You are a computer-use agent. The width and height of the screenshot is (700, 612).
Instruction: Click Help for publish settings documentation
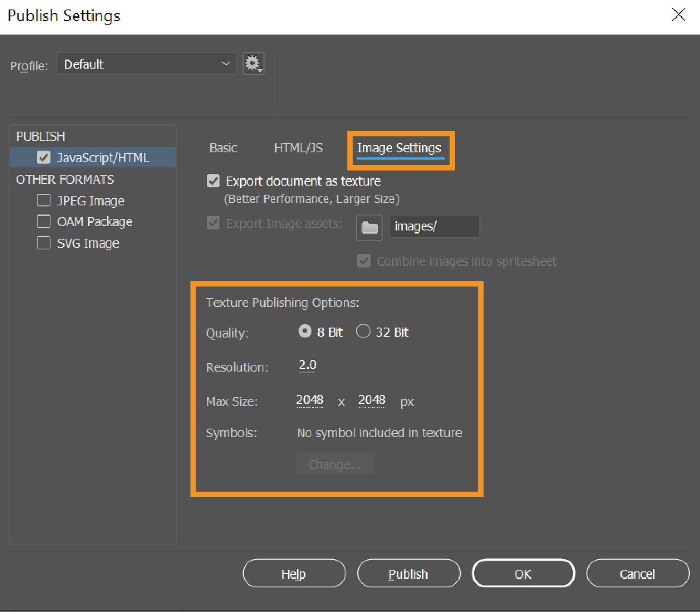294,574
